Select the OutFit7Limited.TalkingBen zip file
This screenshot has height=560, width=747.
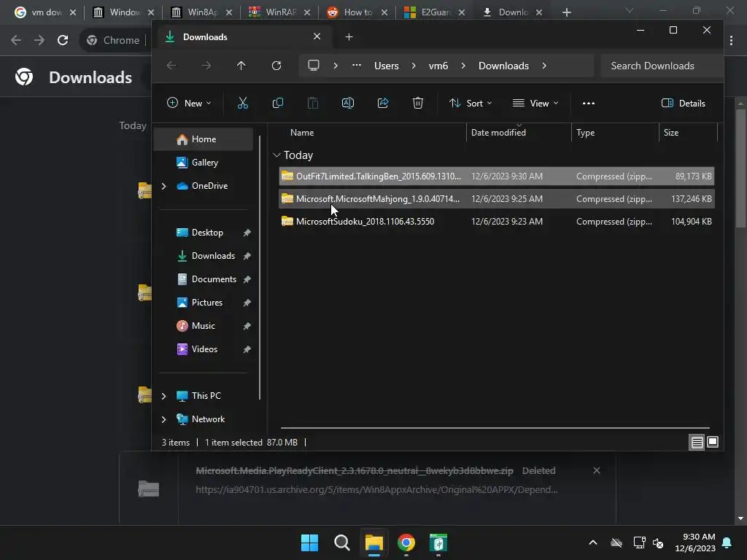[x=496, y=176]
